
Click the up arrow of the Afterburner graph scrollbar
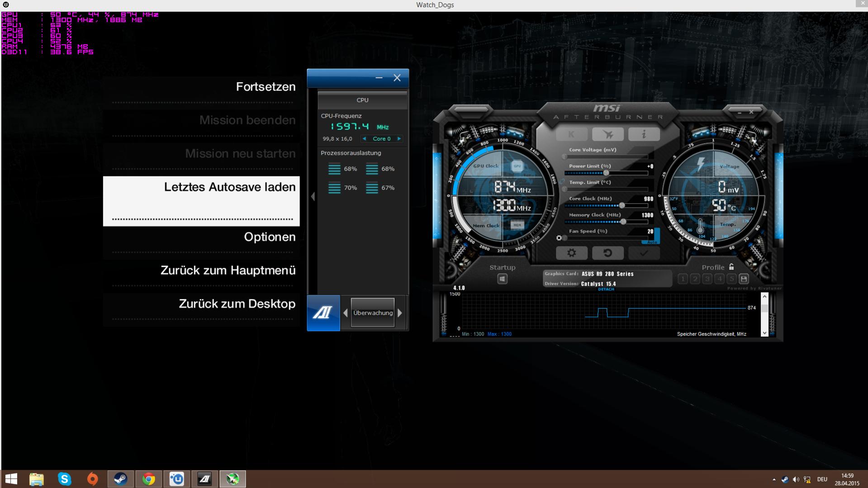point(764,297)
